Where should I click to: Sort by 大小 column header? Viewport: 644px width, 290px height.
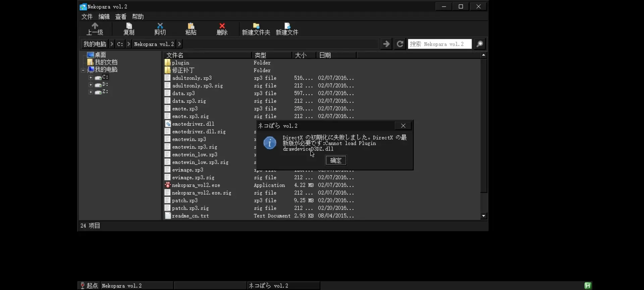(304, 55)
